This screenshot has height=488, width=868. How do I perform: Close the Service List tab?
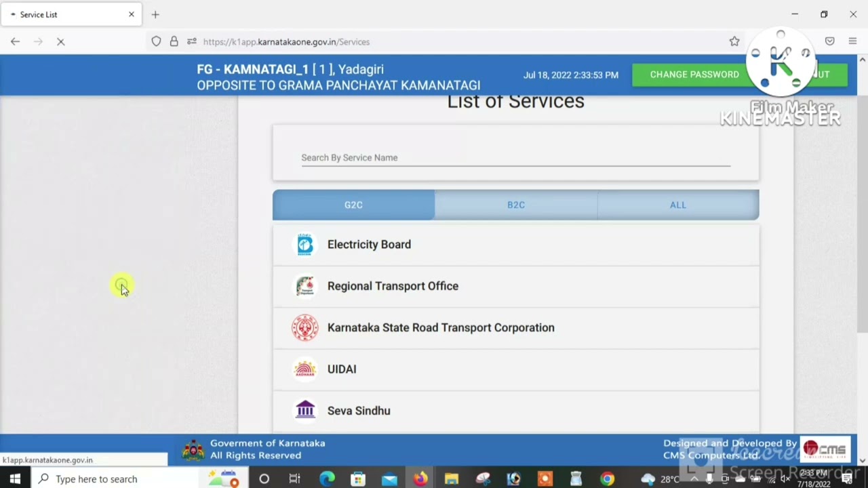(132, 14)
